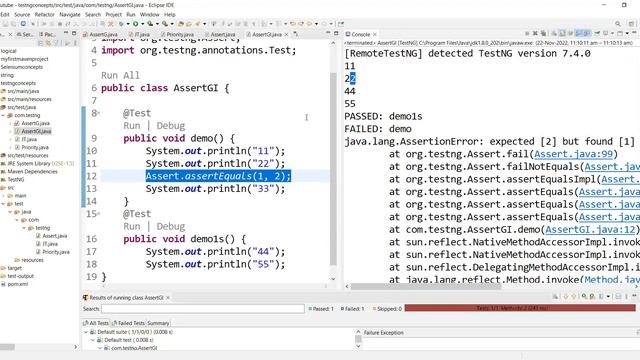Click Run lens above demo1s() method

(132, 227)
